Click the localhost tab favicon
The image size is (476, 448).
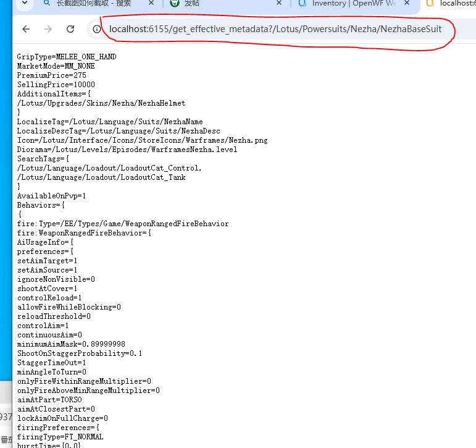tap(430, 4)
